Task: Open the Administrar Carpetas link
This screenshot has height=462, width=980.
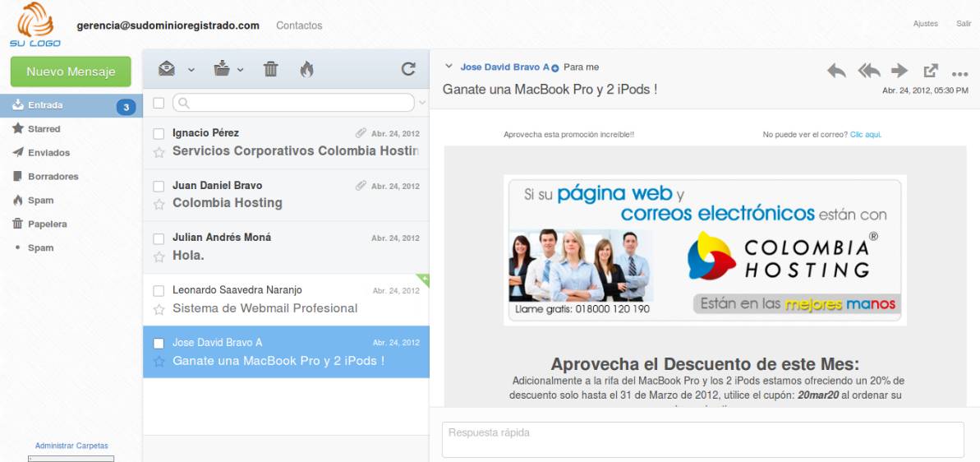Action: pyautogui.click(x=71, y=446)
